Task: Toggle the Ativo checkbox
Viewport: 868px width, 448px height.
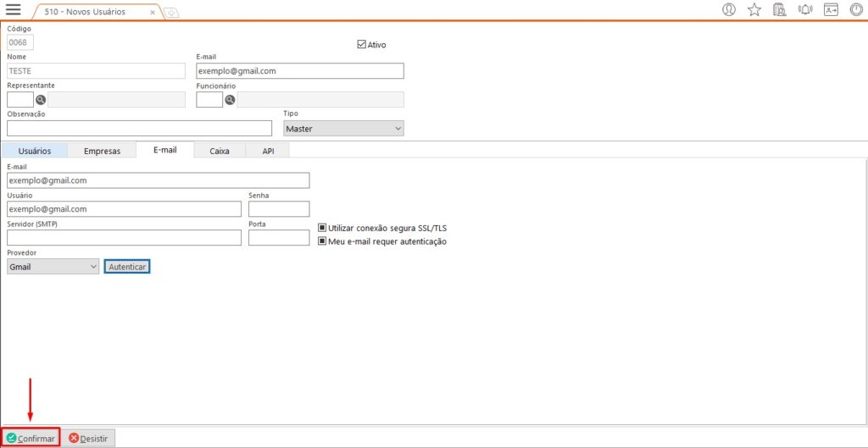Action: point(362,44)
